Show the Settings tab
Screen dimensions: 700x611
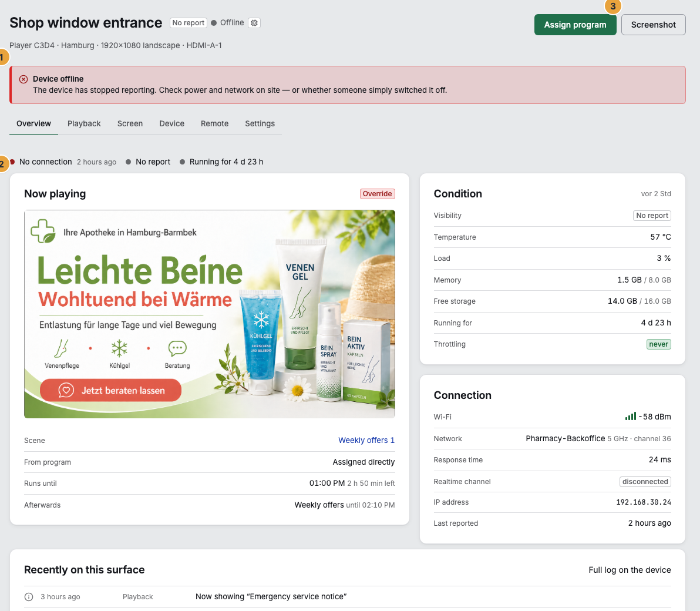coord(260,124)
